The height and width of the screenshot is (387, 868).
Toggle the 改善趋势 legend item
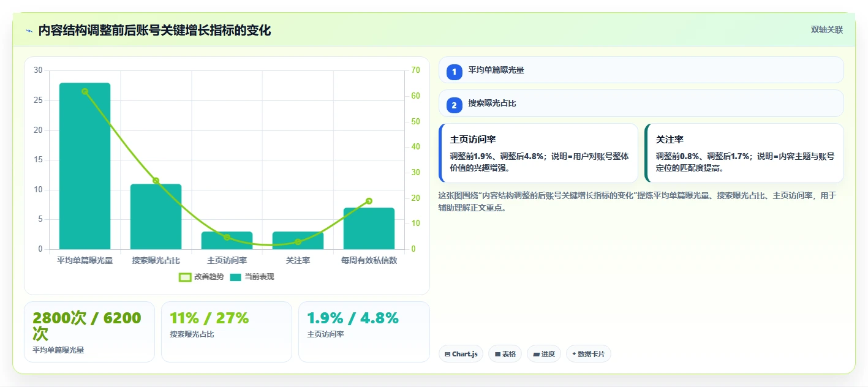202,277
